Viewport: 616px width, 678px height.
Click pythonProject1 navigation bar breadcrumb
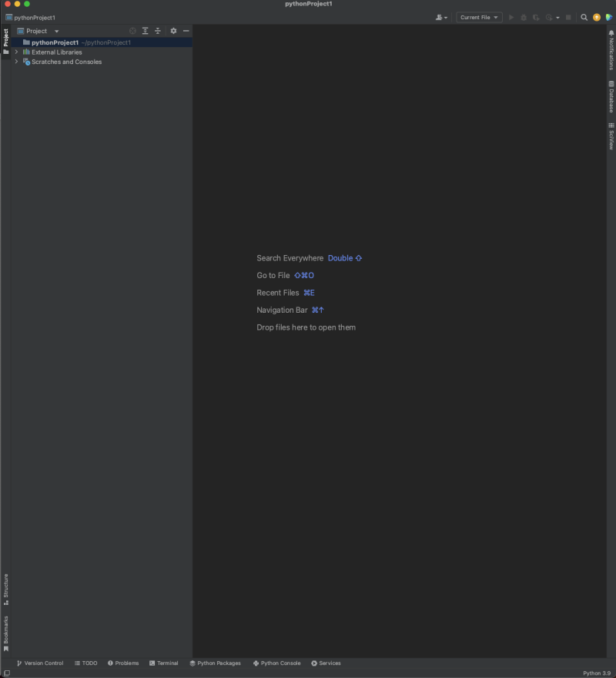coord(30,18)
